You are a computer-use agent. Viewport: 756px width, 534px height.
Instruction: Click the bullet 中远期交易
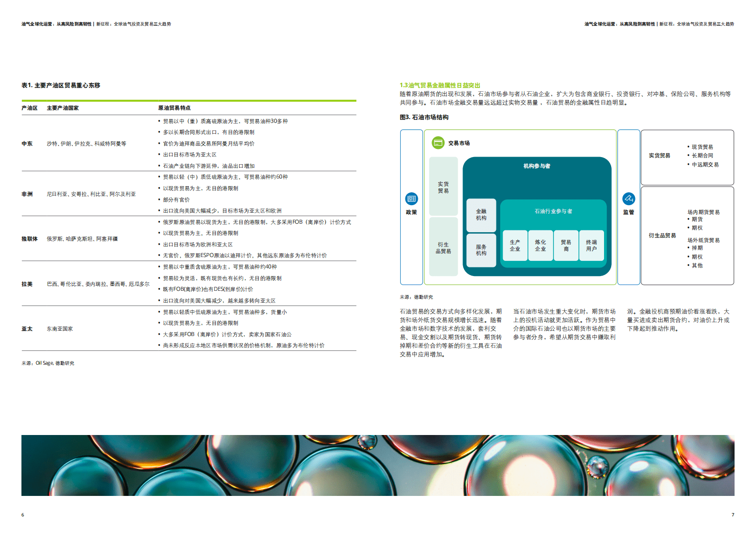[x=705, y=165]
